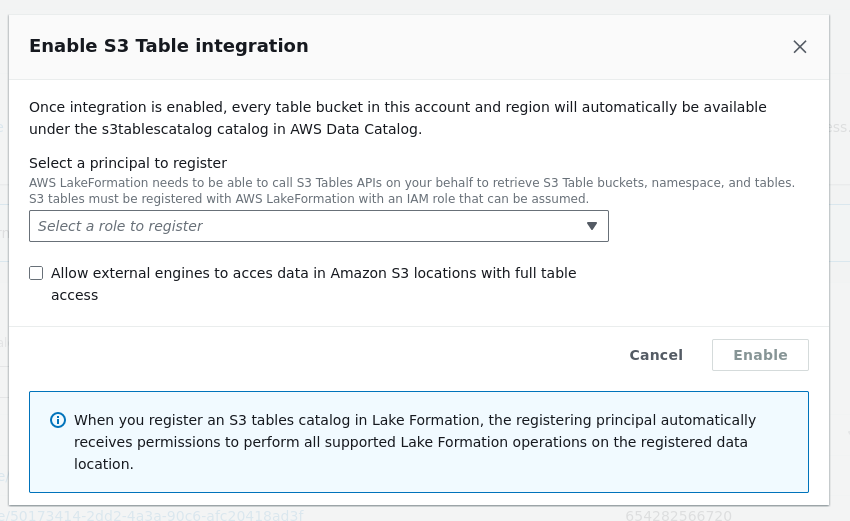Close the Enable S3 Table integration dialog
Screen dimensions: 850x521
[x=800, y=47]
